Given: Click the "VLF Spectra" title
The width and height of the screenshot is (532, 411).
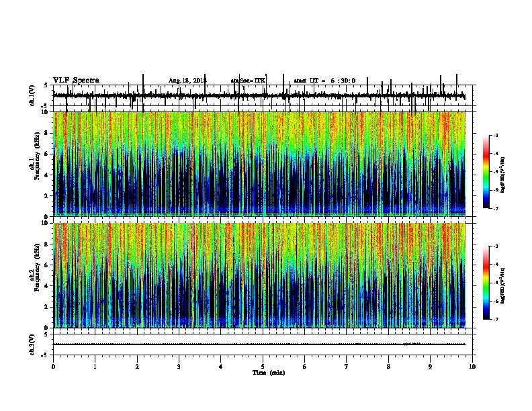Looking at the screenshot, I should tap(76, 81).
